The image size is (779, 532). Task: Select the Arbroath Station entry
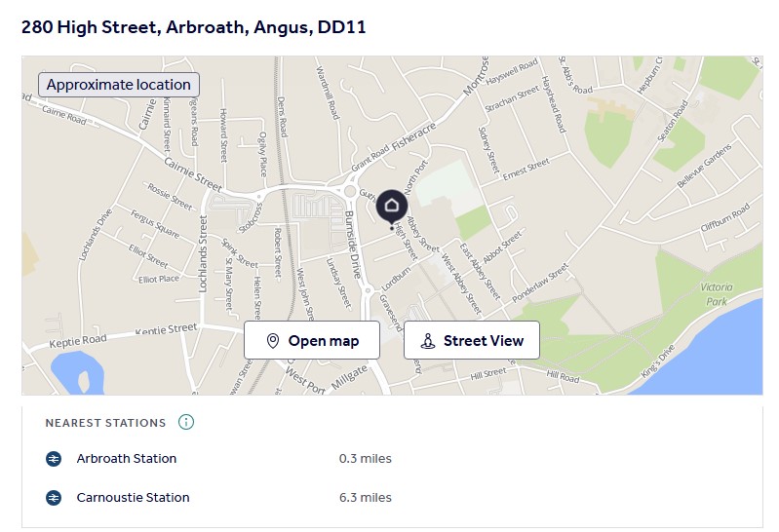(218, 459)
